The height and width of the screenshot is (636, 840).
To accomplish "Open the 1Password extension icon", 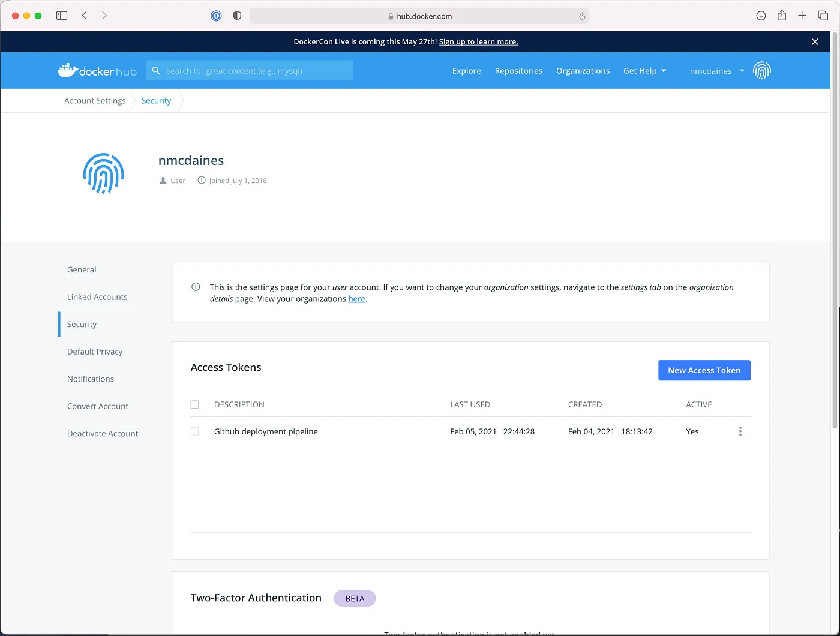I will [216, 16].
